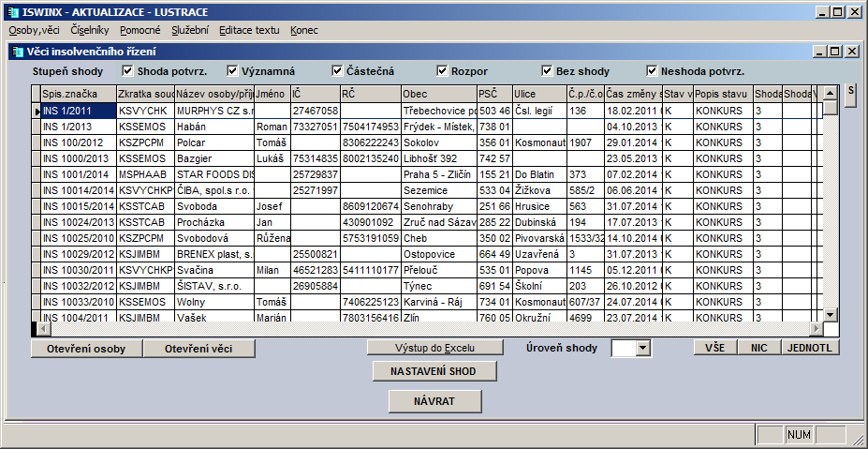
Task: Toggle the Shoda potvrz. checkbox
Action: [x=128, y=71]
